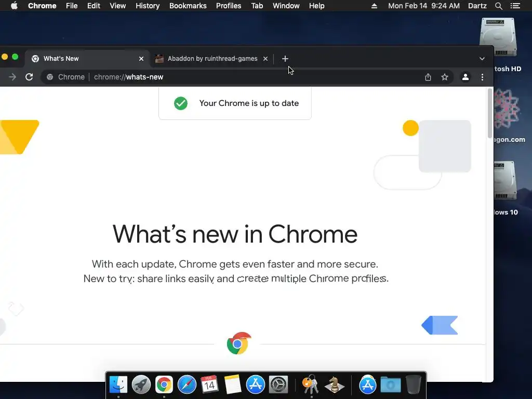Open Spotlight search magnifier
532x399 pixels.
pyautogui.click(x=498, y=6)
